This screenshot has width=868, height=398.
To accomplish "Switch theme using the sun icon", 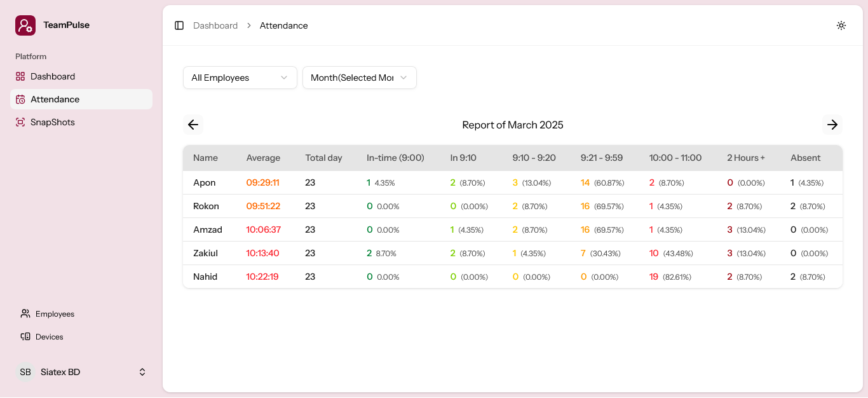I will point(841,25).
